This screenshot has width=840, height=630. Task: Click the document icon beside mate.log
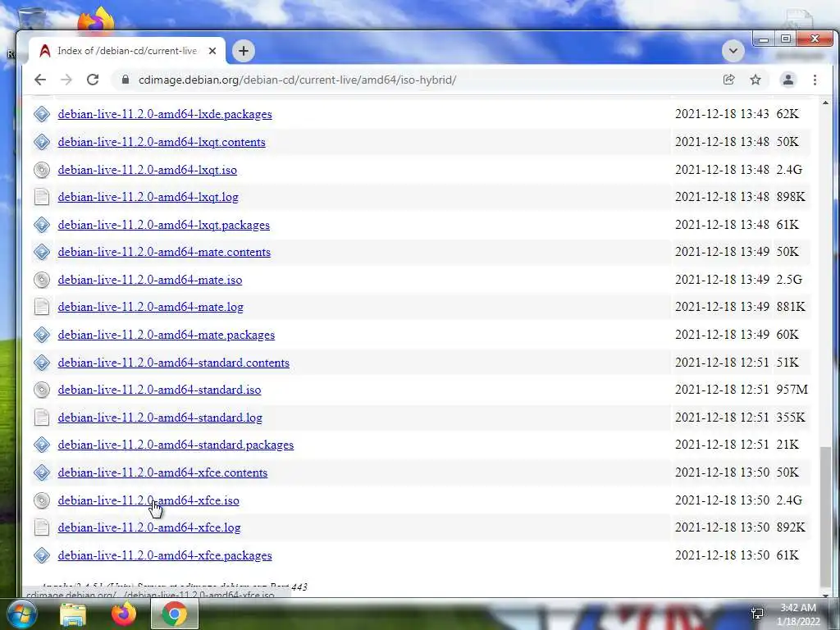pos(42,307)
